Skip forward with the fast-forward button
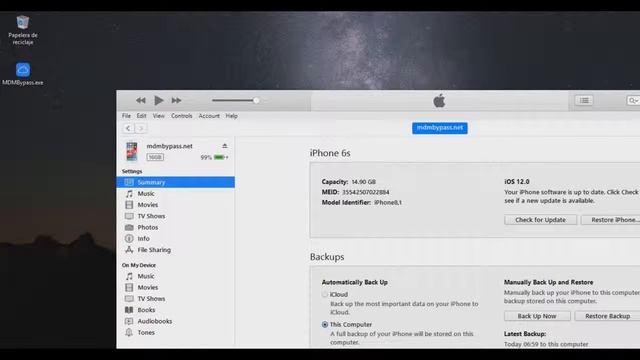This screenshot has height=360, width=640. (176, 100)
